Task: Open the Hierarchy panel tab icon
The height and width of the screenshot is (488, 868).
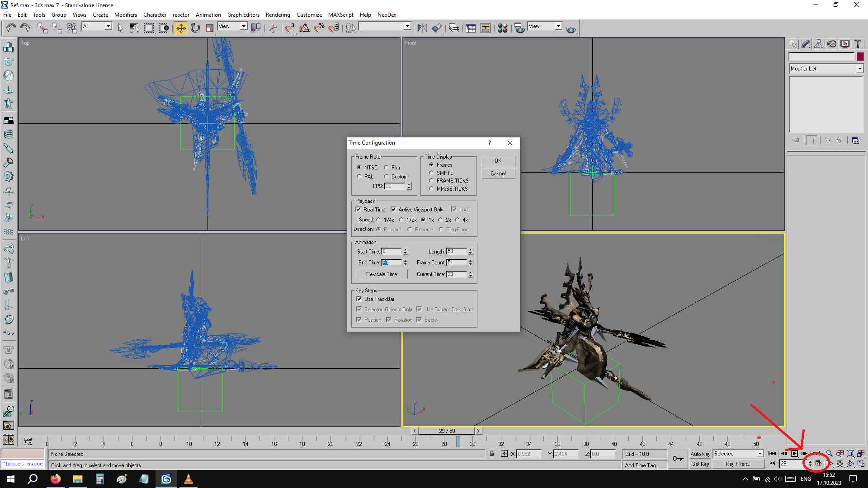Action: tap(819, 44)
